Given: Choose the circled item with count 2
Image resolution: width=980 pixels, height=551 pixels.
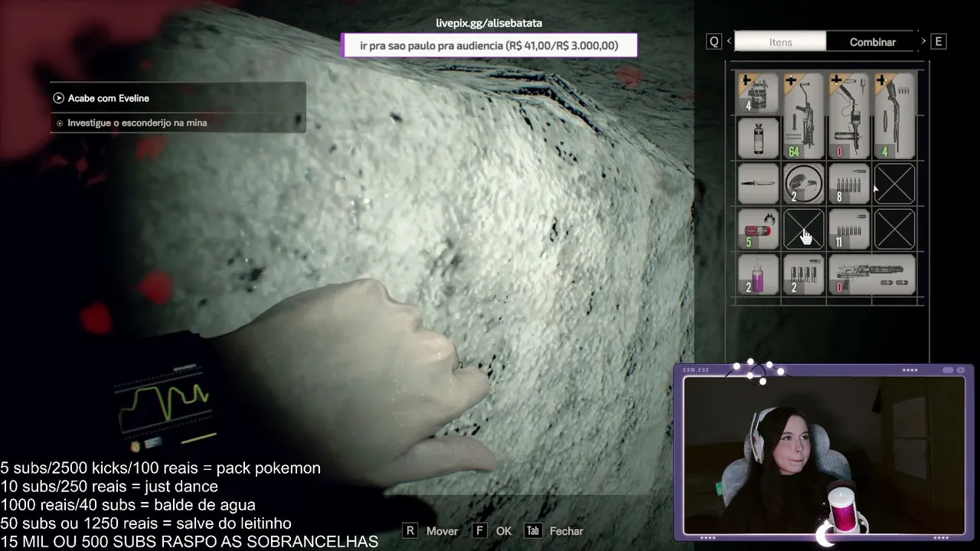Looking at the screenshot, I should [x=803, y=184].
